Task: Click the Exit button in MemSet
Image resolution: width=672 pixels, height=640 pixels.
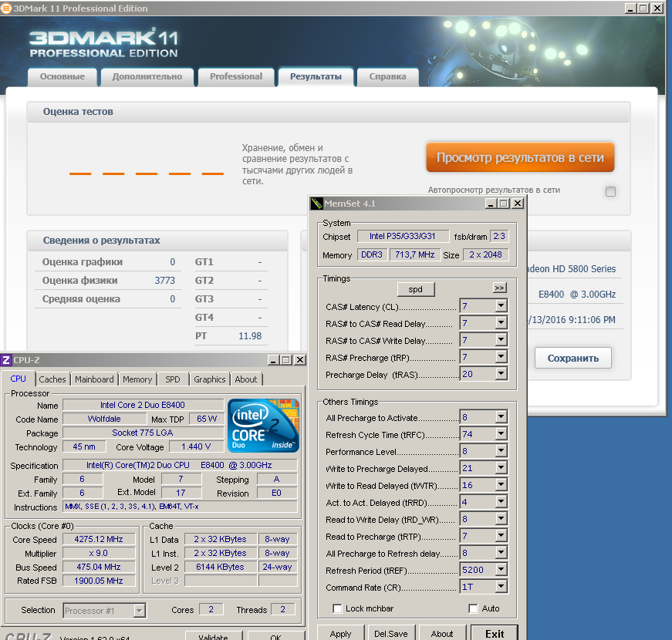Action: point(495,633)
